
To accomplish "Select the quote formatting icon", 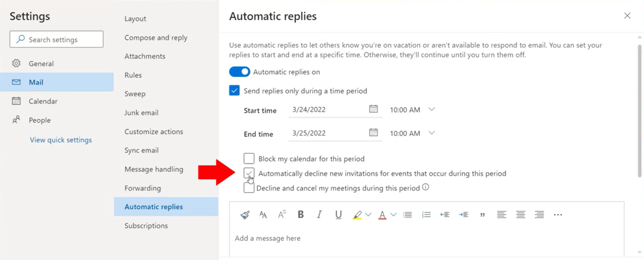I will coord(482,214).
